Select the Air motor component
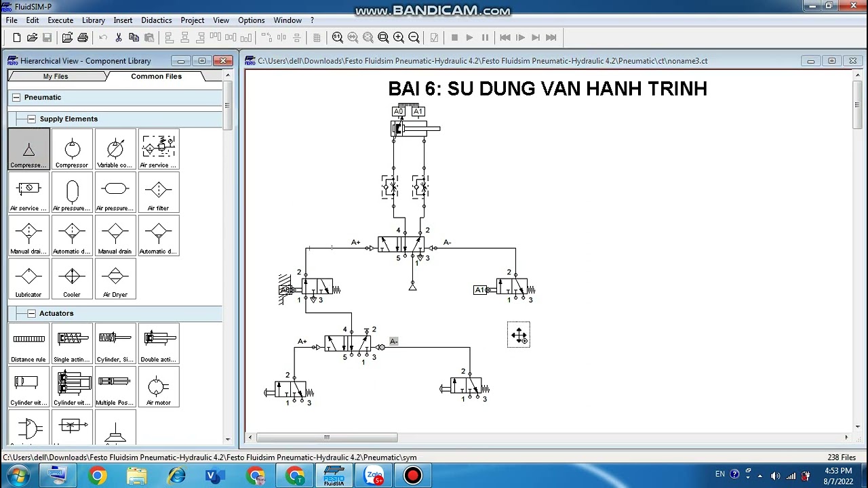 [159, 387]
